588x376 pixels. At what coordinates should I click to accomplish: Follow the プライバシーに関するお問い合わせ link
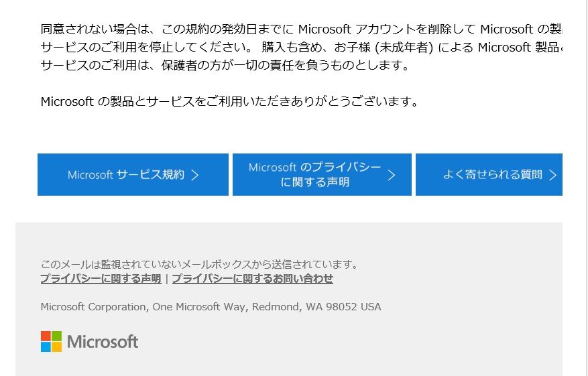coord(252,279)
